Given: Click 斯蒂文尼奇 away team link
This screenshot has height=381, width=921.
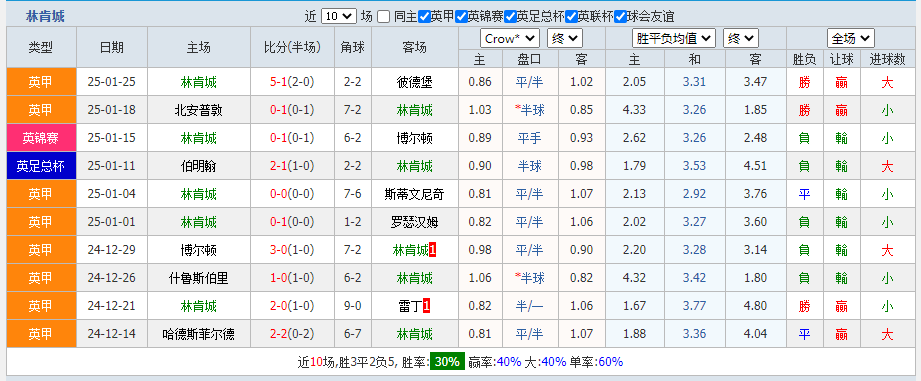Looking at the screenshot, I should [x=415, y=194].
